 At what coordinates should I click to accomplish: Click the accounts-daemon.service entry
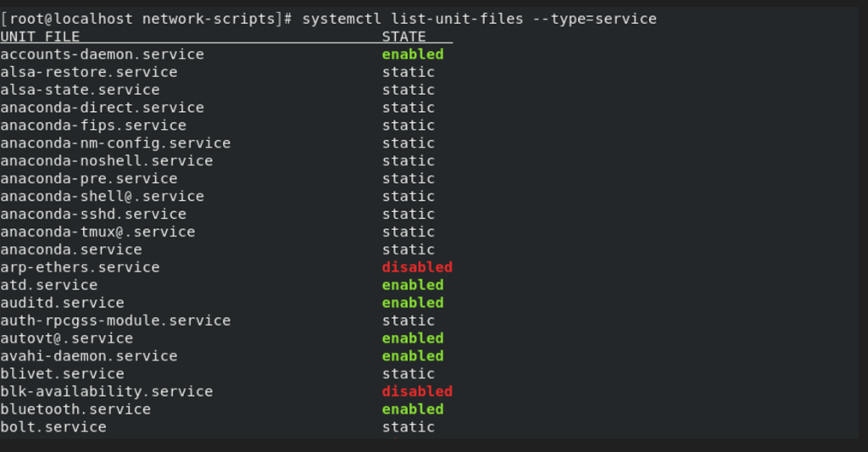[102, 54]
